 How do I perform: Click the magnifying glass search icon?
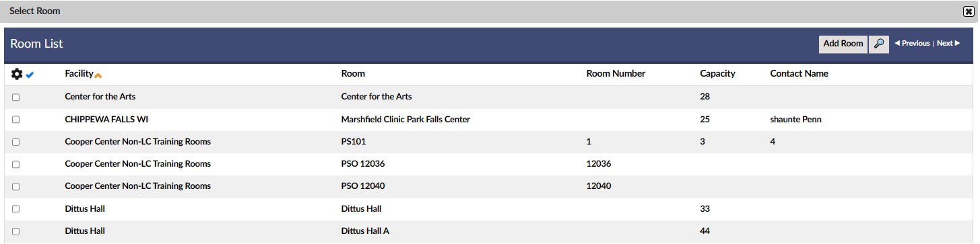pos(879,44)
